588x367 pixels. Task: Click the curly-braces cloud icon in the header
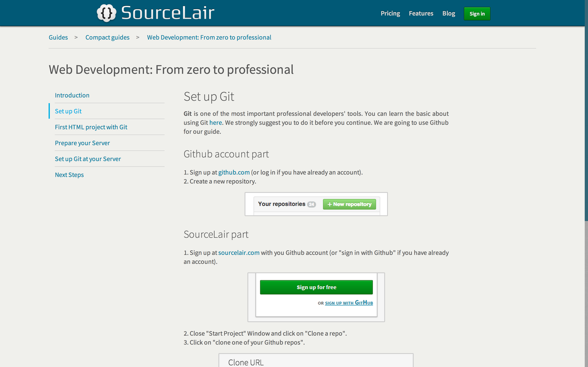pos(106,13)
